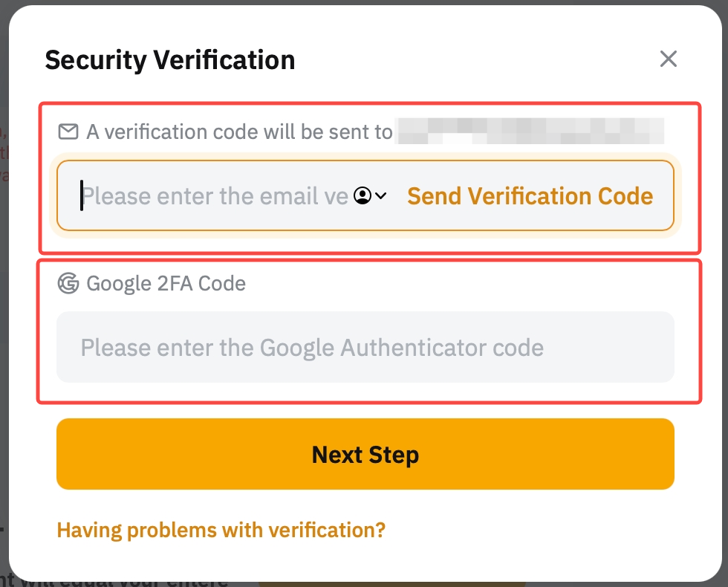
Task: Click empty space beside the verification link
Action: (x=535, y=530)
